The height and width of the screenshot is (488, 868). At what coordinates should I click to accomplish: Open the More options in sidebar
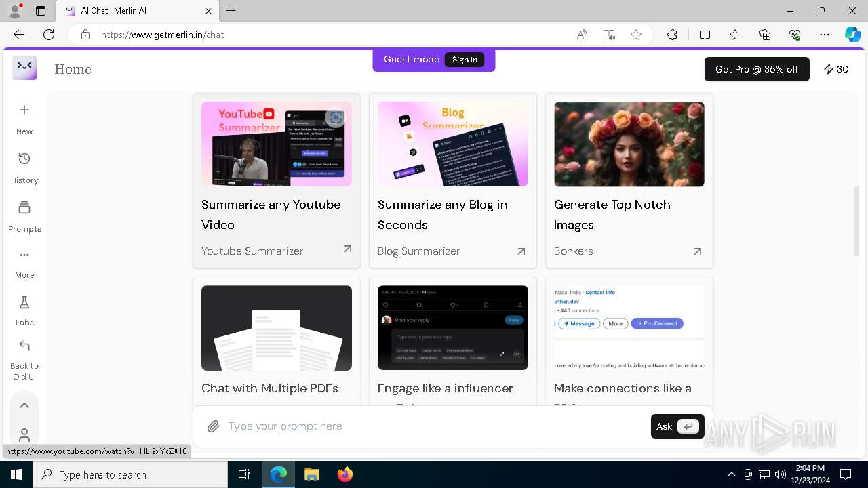point(24,264)
